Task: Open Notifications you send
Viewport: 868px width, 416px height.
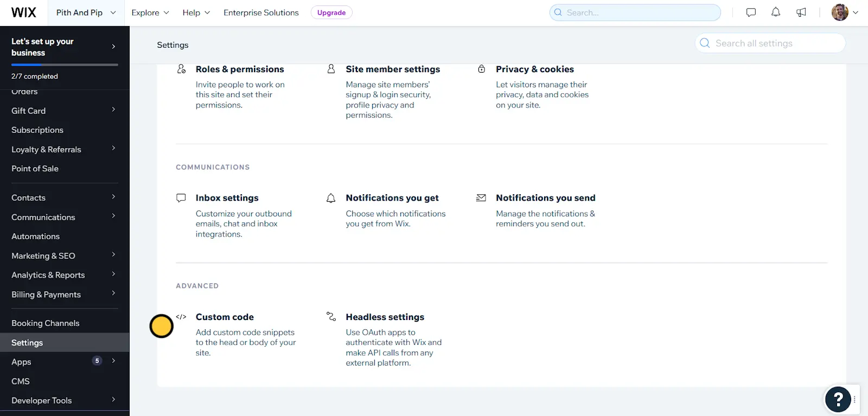Action: [x=546, y=198]
